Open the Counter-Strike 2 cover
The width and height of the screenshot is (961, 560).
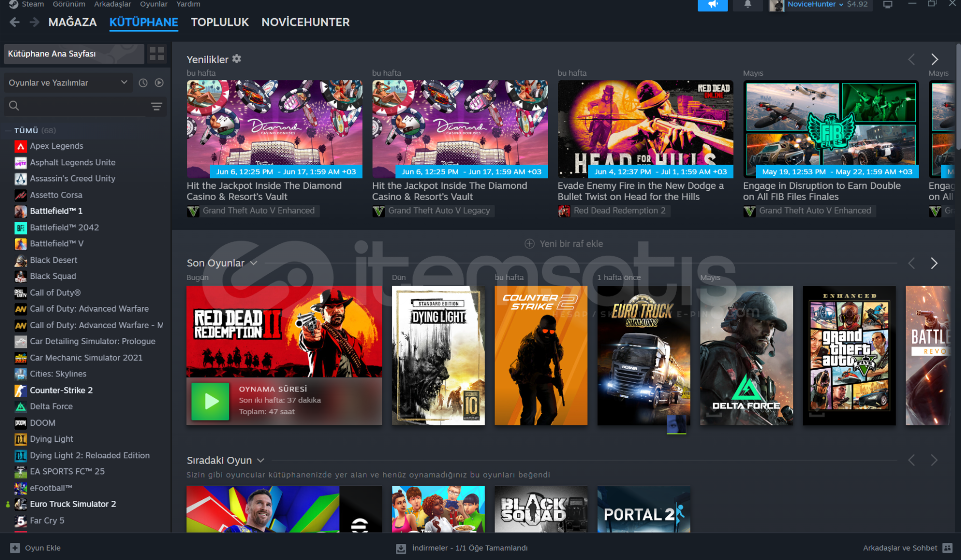[x=541, y=356]
